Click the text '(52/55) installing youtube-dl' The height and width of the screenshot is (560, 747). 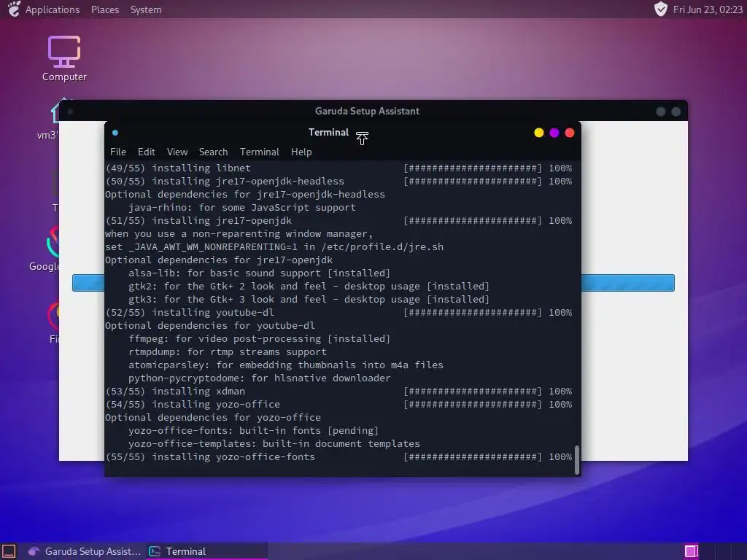click(x=190, y=312)
